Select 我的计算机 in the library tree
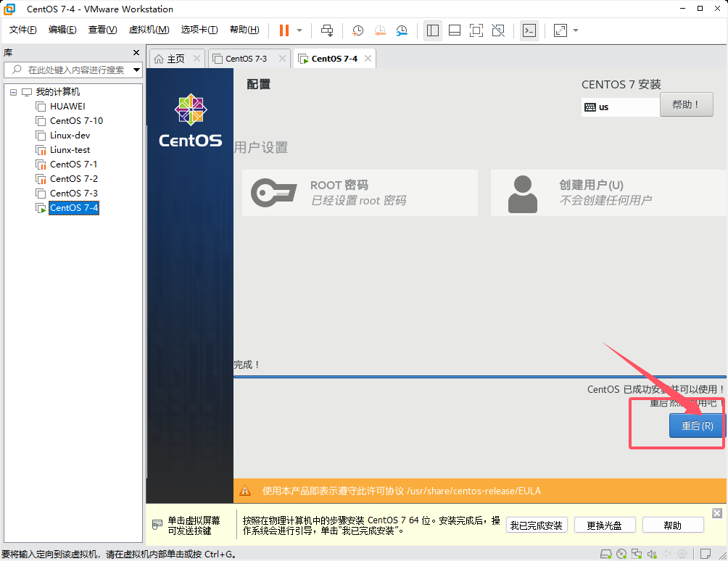Screen dimensions: 728x561 (x=57, y=92)
